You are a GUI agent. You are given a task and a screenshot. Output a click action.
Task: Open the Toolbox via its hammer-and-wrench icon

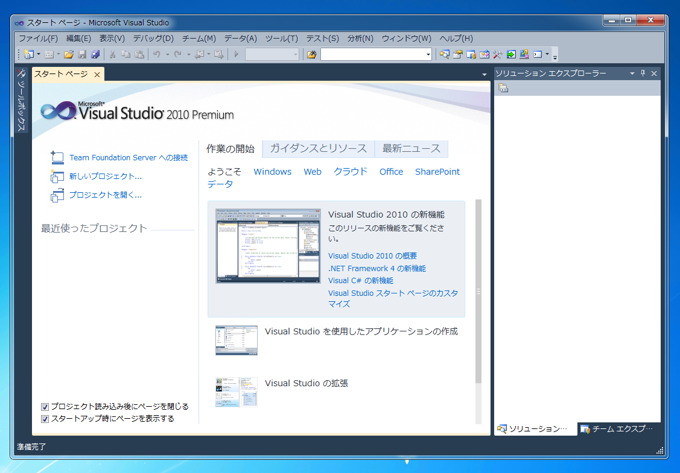point(498,54)
